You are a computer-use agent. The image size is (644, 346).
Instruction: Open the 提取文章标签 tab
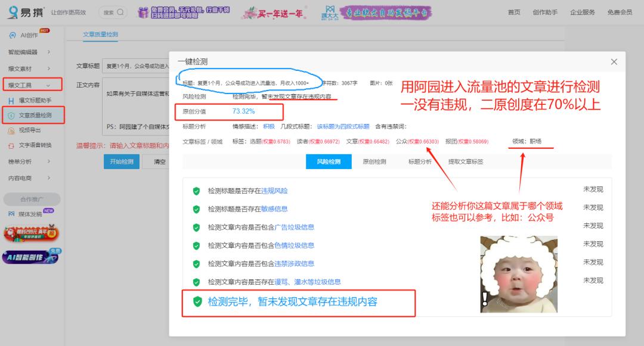pos(466,162)
